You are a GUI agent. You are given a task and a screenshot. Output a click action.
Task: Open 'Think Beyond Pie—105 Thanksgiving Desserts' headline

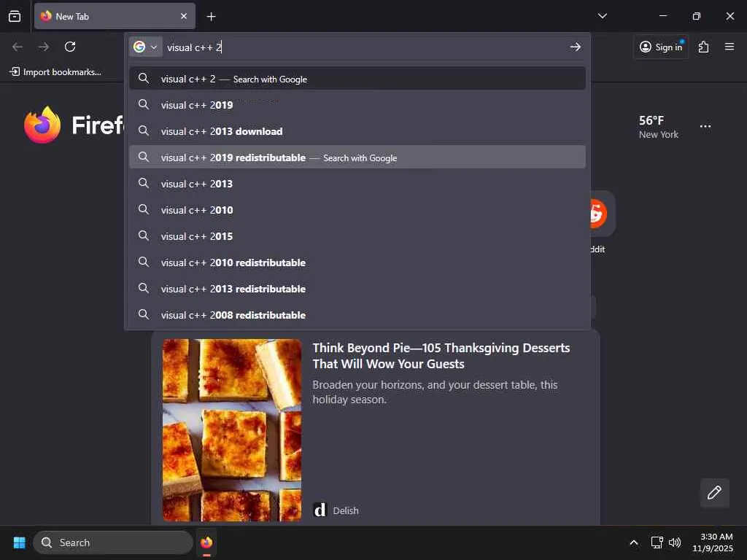(441, 356)
